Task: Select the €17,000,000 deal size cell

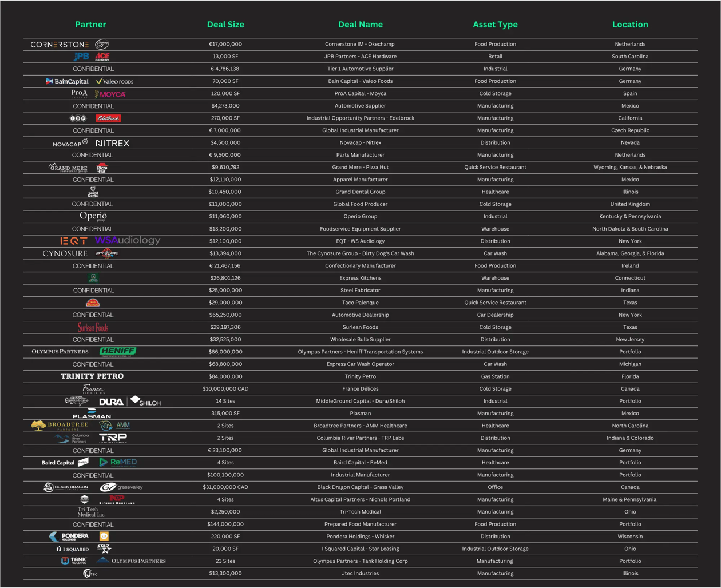Action: (225, 44)
